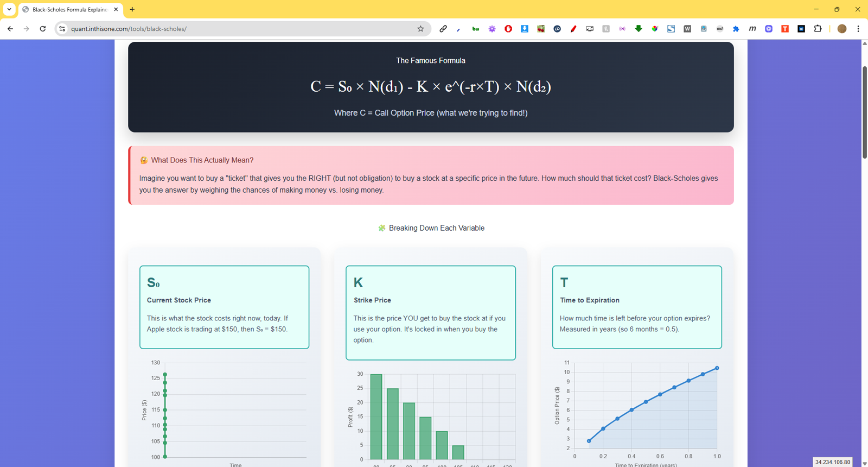Click the vertical page scrollbar thumb

pos(864,111)
